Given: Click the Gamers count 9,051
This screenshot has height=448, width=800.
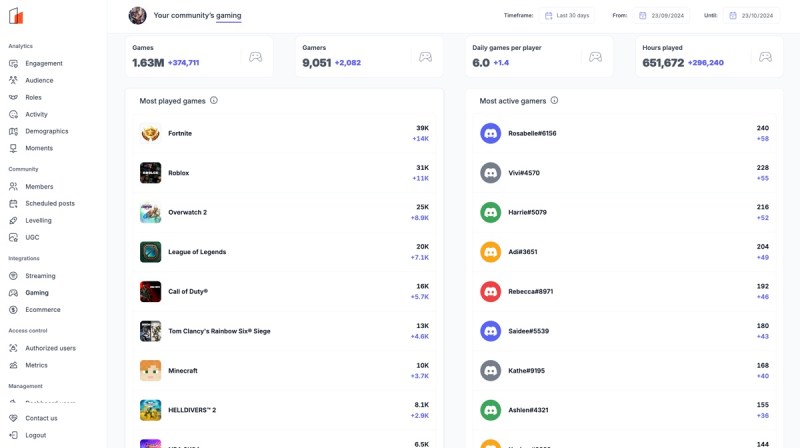Looking at the screenshot, I should point(317,63).
